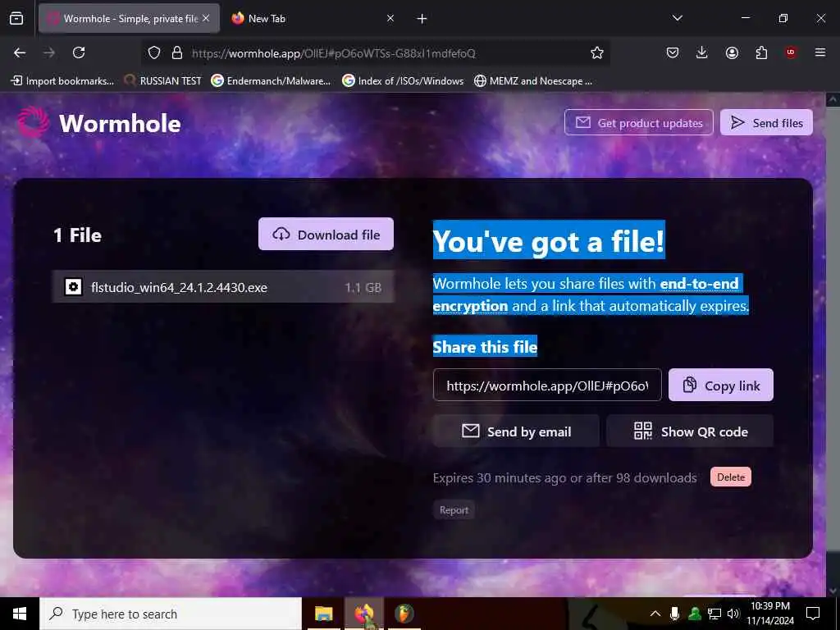Open the taskbar clock and date

(769, 614)
